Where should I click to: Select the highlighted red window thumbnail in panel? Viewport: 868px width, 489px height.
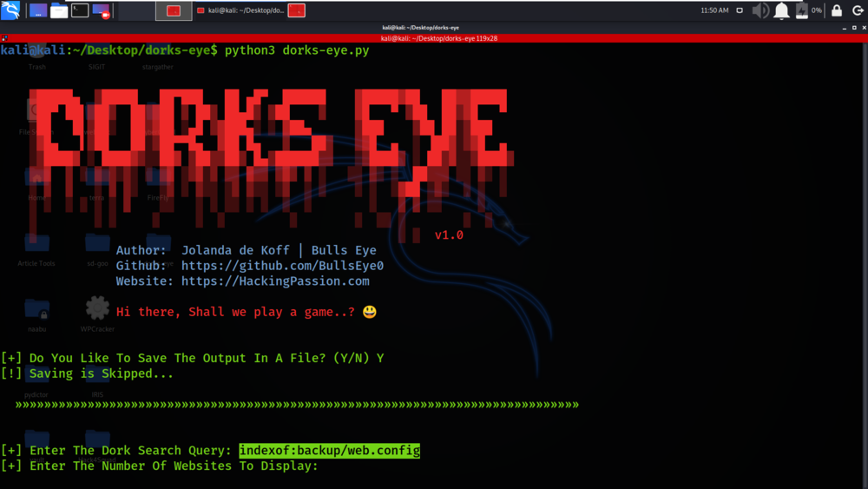click(x=174, y=10)
